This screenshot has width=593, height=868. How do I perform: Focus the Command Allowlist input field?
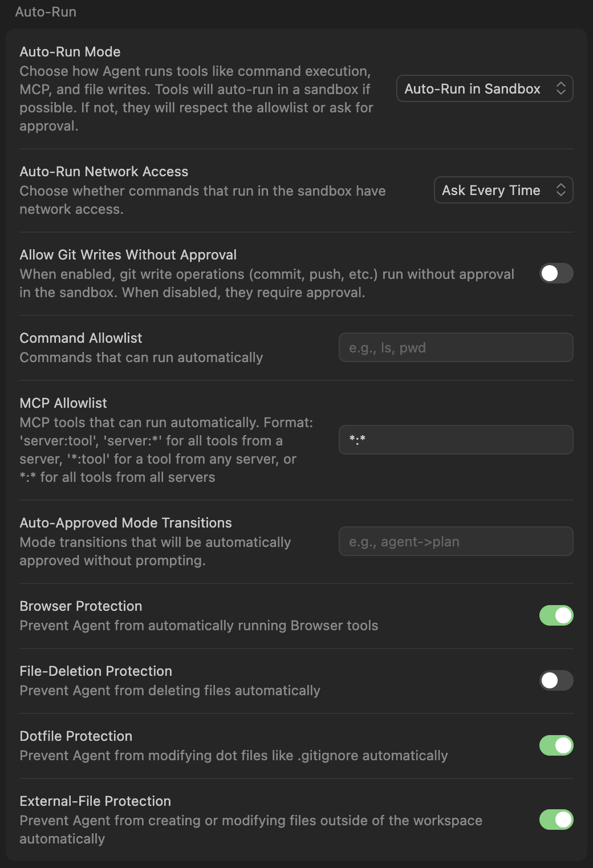tap(456, 347)
